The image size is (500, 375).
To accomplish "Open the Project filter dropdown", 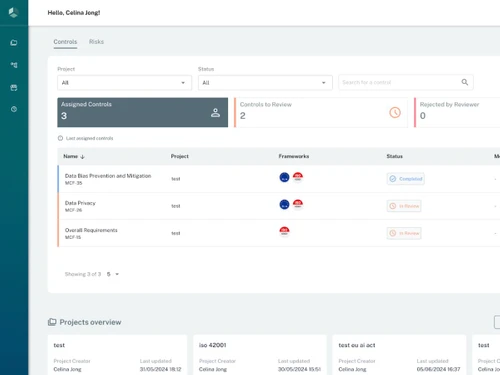I will (x=124, y=83).
